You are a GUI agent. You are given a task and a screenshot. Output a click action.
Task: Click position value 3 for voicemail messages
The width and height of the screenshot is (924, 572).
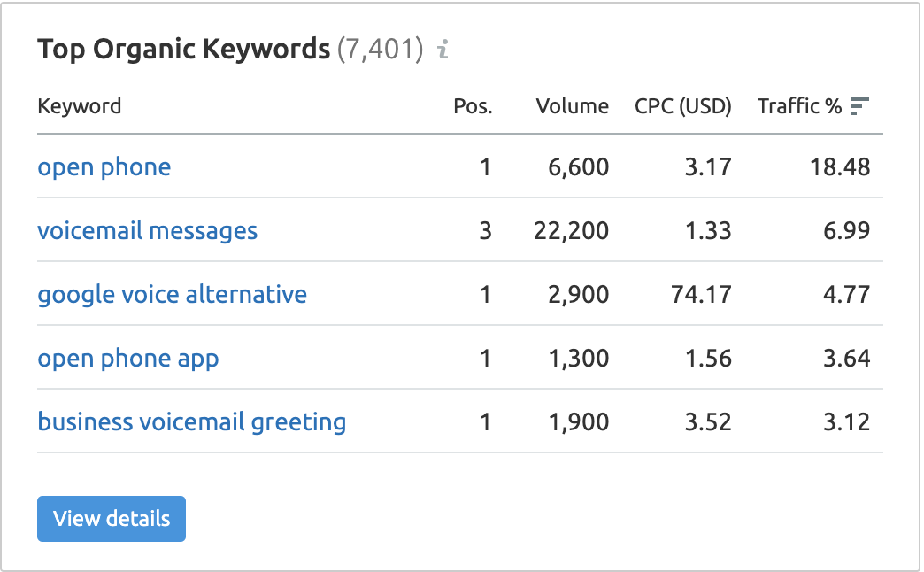[x=486, y=230]
